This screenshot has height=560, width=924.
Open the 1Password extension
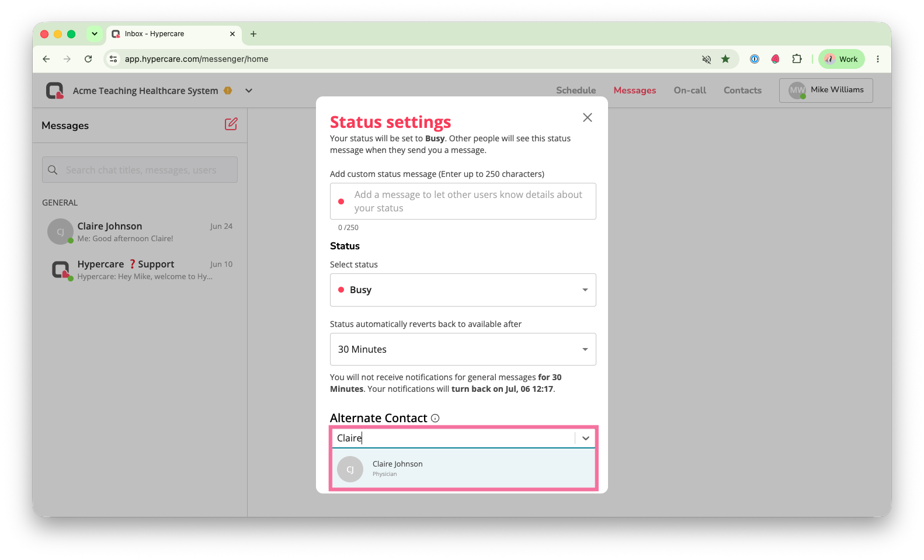click(755, 59)
